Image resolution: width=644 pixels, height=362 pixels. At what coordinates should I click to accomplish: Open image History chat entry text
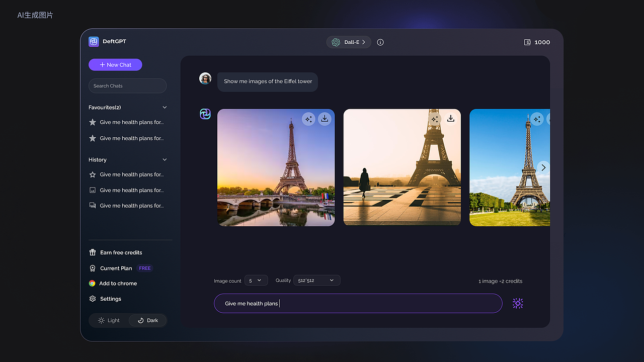[x=132, y=190]
